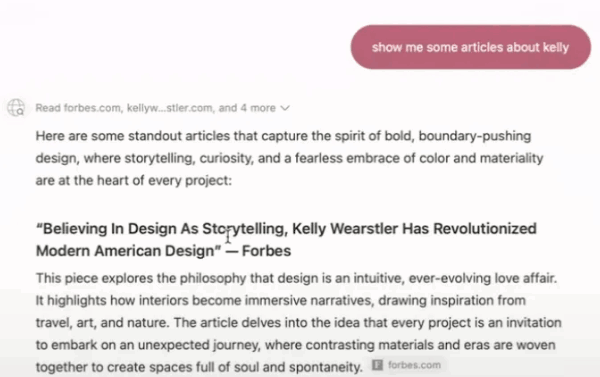The width and height of the screenshot is (600, 377).
Task: Click 'Modern American Design' in the heading
Action: click(129, 251)
